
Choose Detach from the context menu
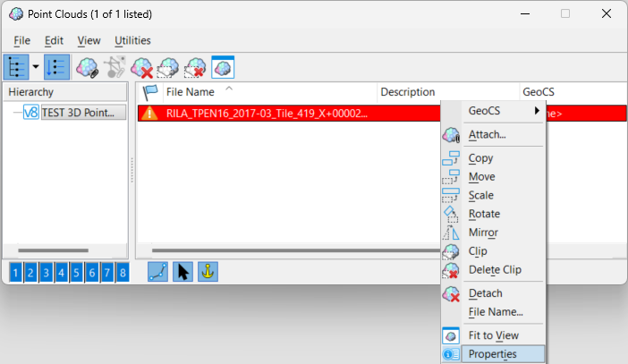coord(493,293)
